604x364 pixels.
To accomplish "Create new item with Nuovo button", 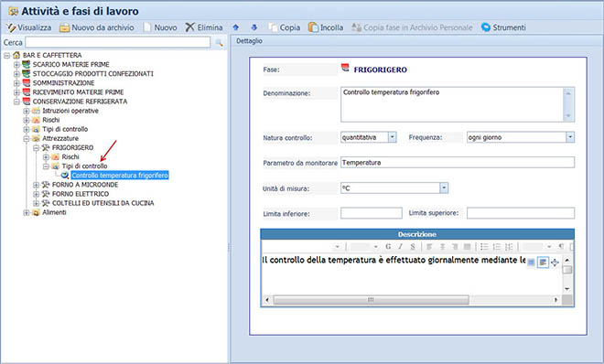I will click(x=160, y=27).
